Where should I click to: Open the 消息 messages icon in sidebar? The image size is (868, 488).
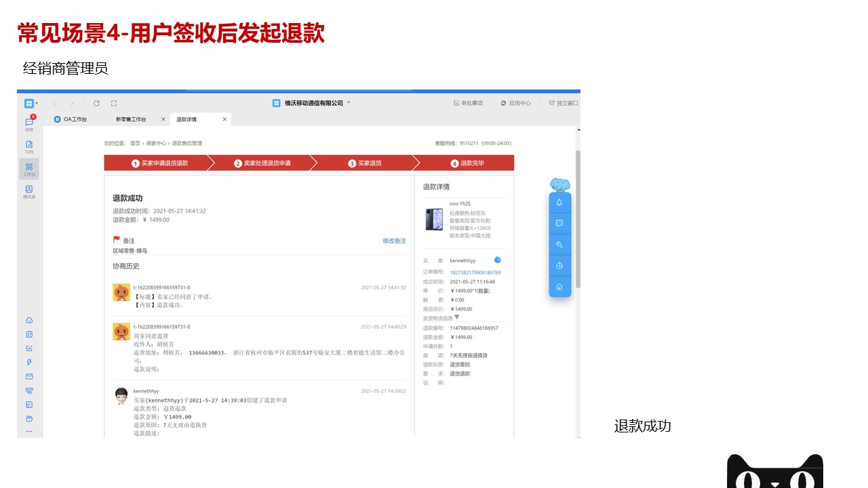pyautogui.click(x=29, y=123)
